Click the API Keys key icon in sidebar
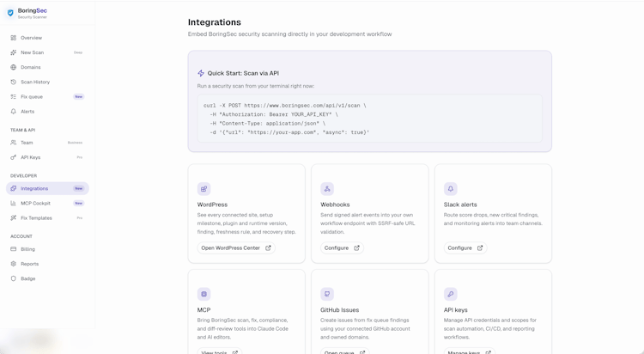The height and width of the screenshot is (354, 644). point(13,157)
